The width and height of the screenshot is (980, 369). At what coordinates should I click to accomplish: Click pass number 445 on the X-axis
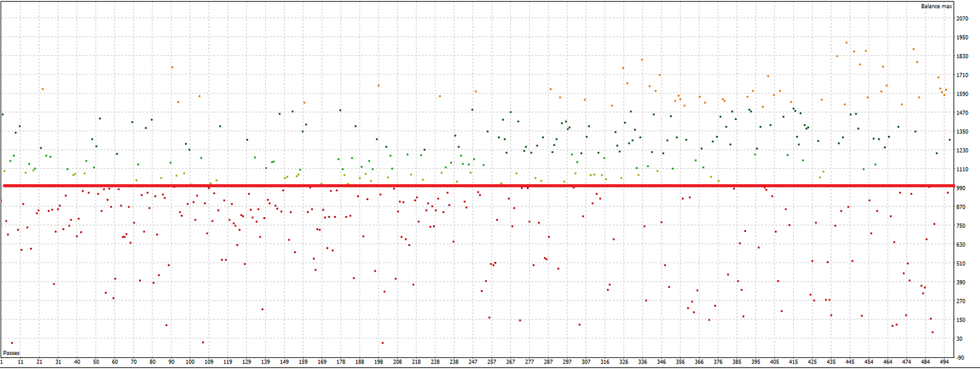[850, 362]
